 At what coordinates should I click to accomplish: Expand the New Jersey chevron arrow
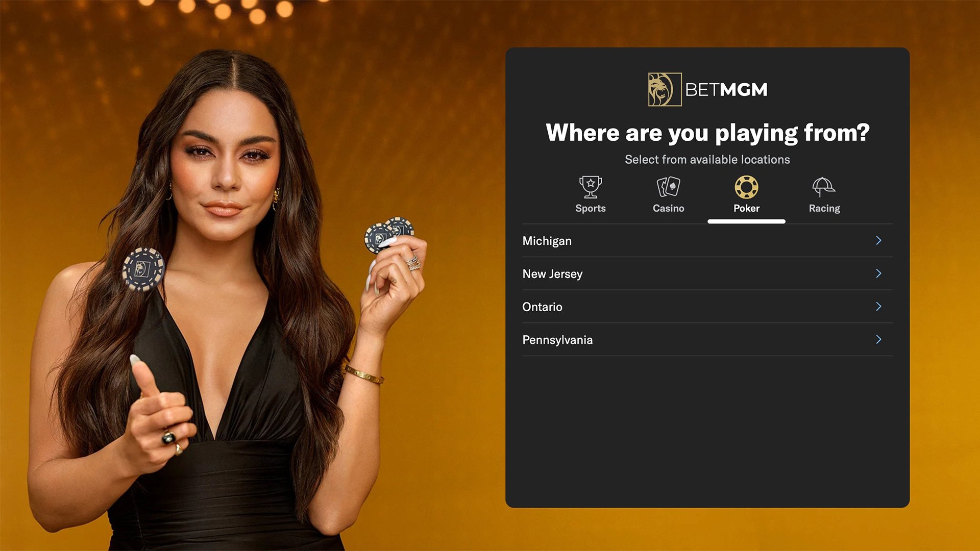coord(878,273)
